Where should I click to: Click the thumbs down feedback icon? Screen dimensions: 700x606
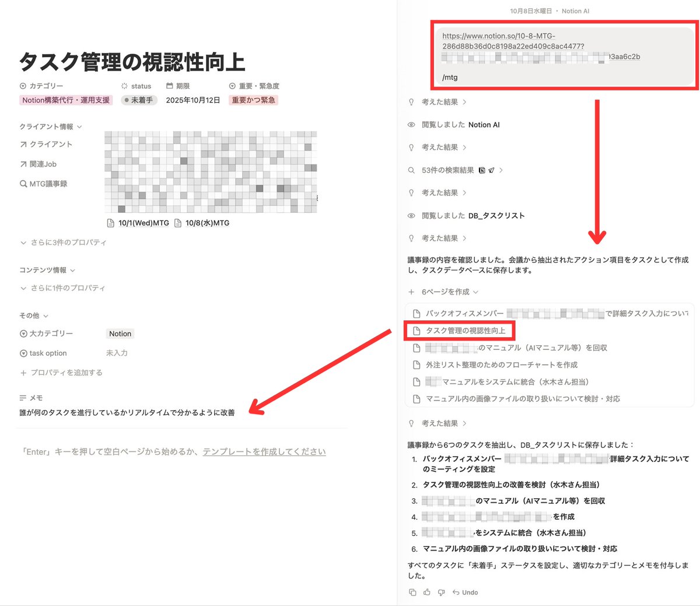pos(441,592)
